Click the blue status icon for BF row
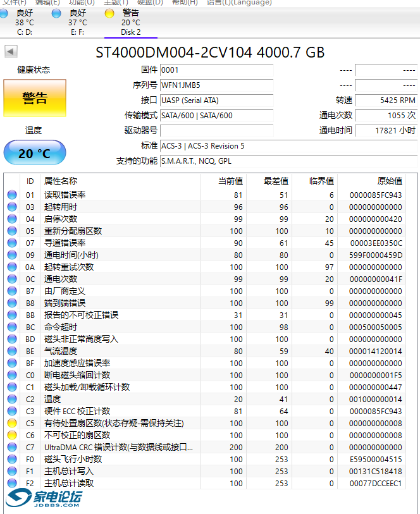 coord(12,363)
